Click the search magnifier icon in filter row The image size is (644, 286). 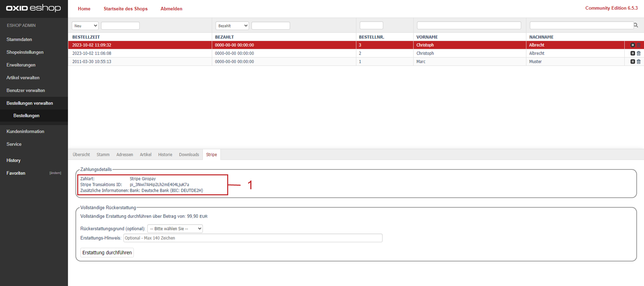pos(636,25)
